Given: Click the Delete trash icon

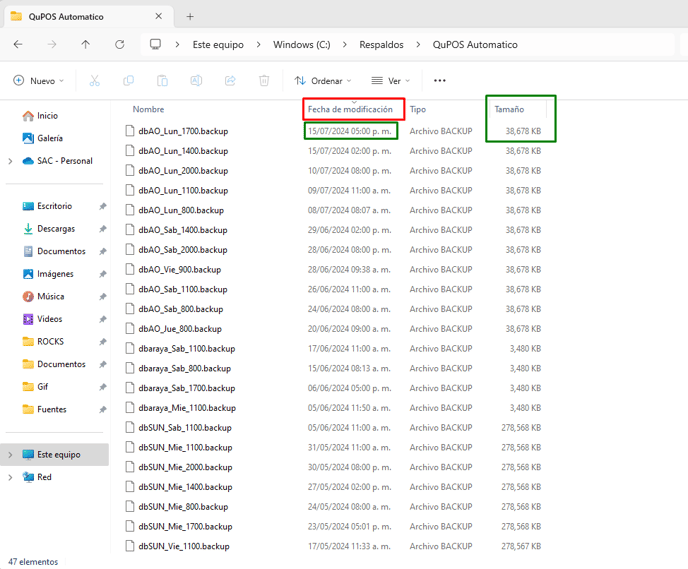Looking at the screenshot, I should point(264,81).
